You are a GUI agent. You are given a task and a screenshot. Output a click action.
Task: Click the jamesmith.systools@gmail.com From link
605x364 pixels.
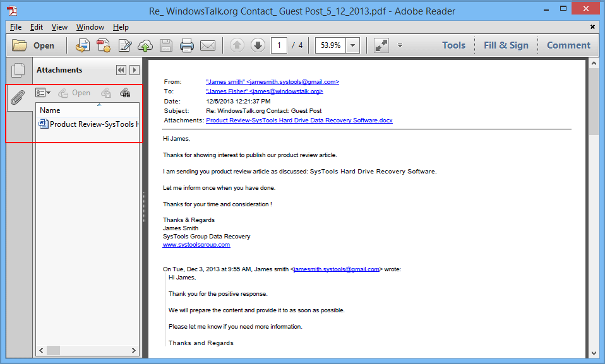(x=272, y=82)
